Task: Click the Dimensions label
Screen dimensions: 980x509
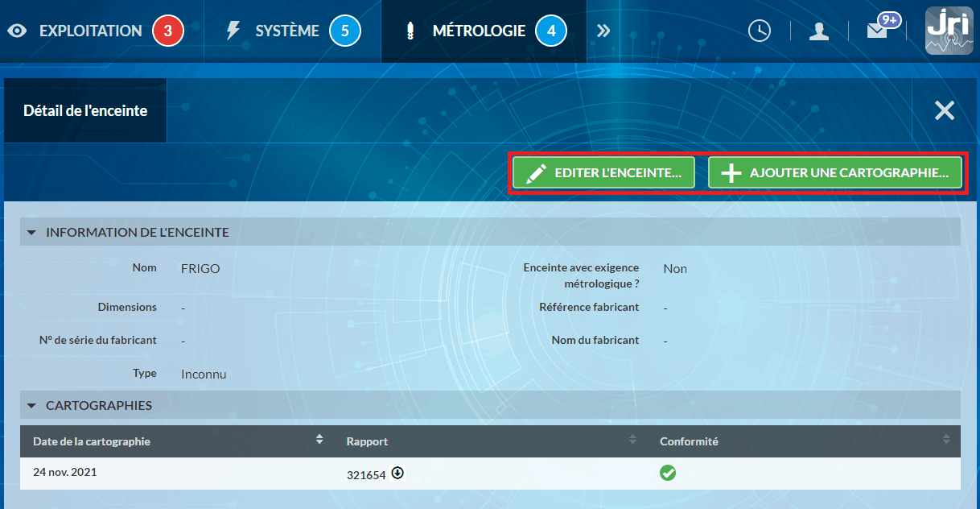Action: point(127,307)
